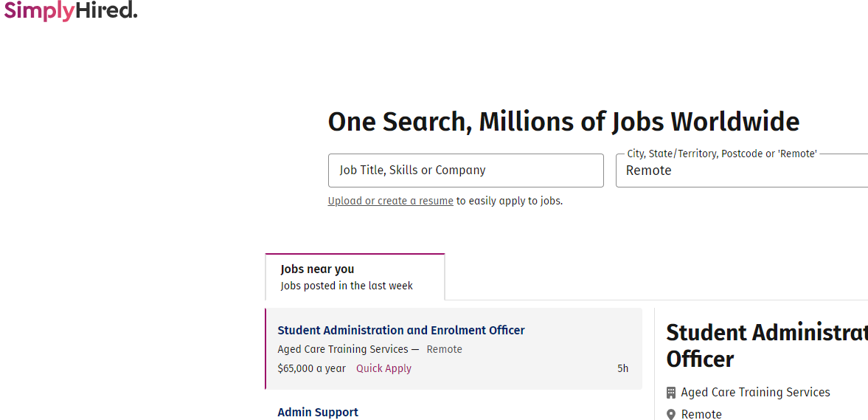The width and height of the screenshot is (868, 420).
Task: Click the 'Jobs posted in the last week' subtitle
Action: [x=347, y=286]
